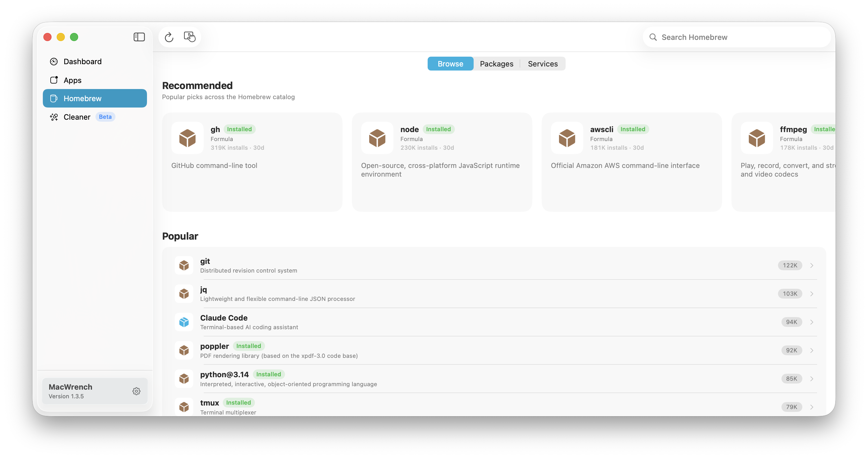Click the Apps sidebar icon
Screen dimensions: 868x459
pyautogui.click(x=54, y=80)
